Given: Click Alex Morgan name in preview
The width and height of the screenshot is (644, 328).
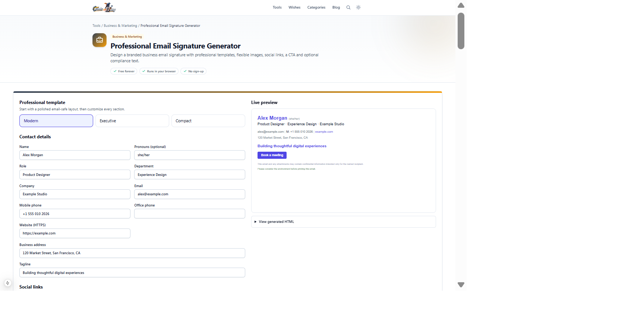Looking at the screenshot, I should pos(272,118).
